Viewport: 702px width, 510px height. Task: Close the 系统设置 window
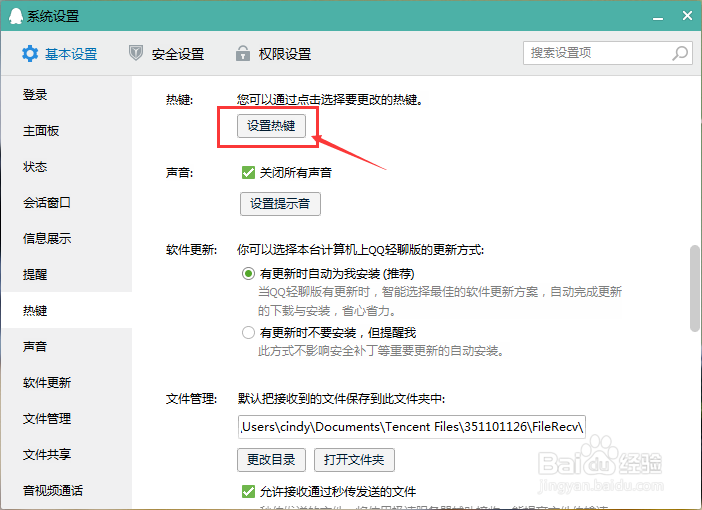coord(687,16)
